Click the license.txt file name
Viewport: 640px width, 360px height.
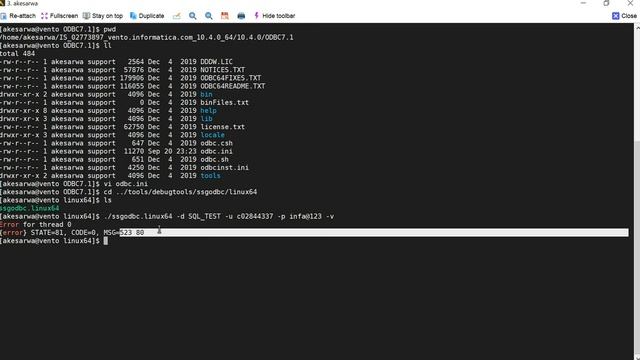[x=222, y=127]
